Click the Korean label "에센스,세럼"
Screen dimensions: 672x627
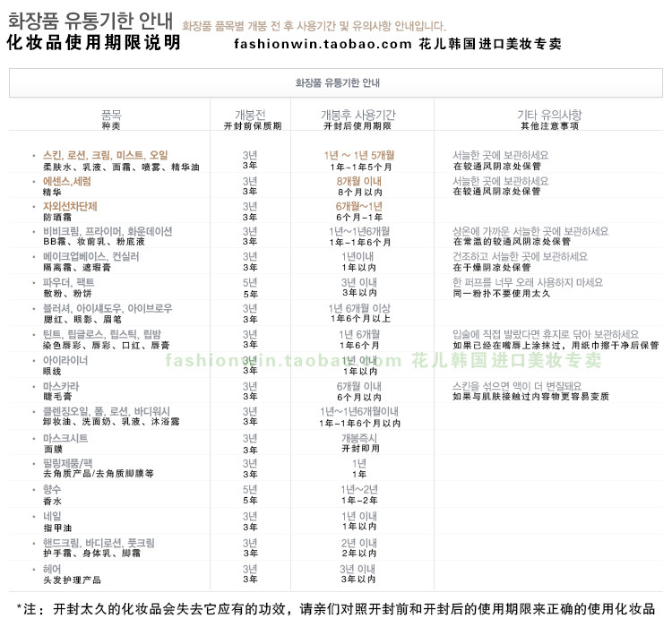(67, 181)
